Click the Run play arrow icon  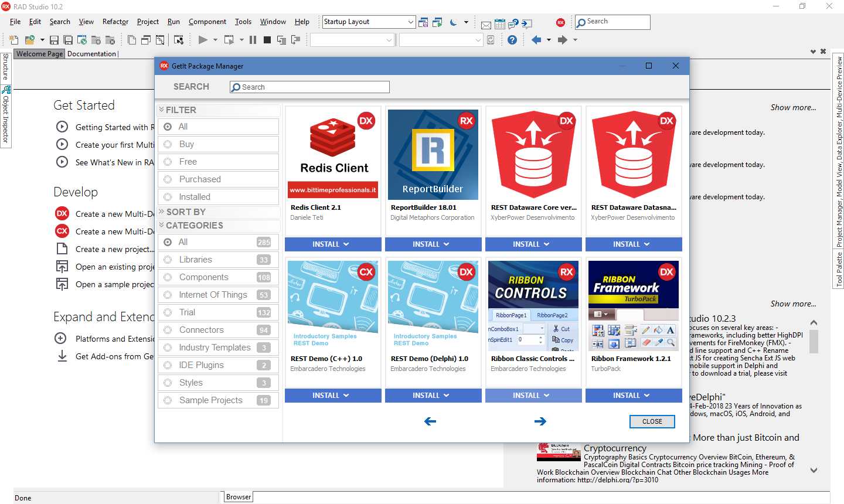coord(203,40)
